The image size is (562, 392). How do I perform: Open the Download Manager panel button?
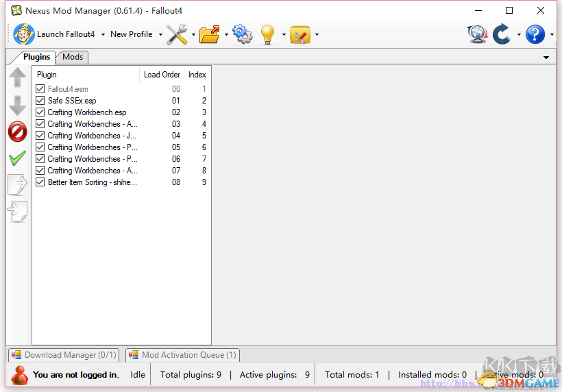[64, 355]
